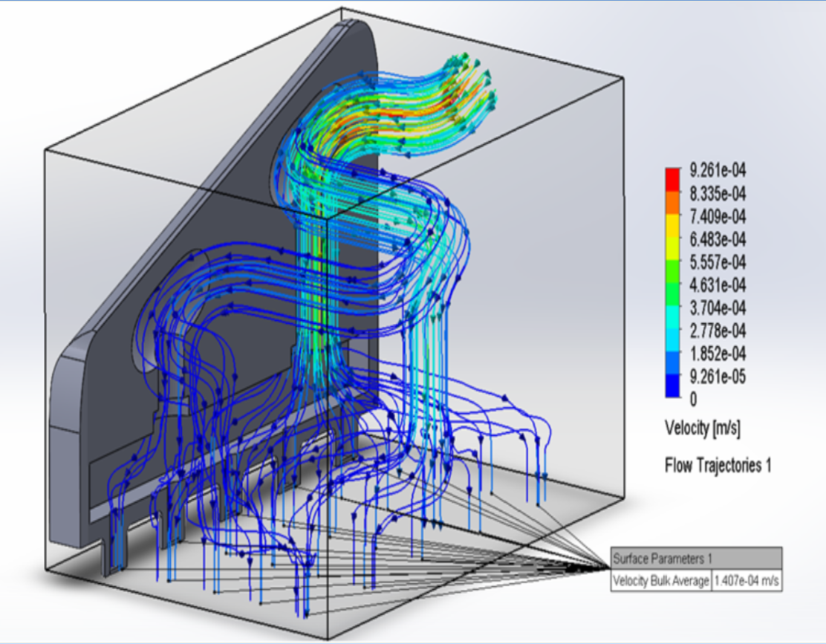This screenshot has height=644, width=826.
Task: Select the Velocity Bulk Average cell
Action: tap(660, 581)
